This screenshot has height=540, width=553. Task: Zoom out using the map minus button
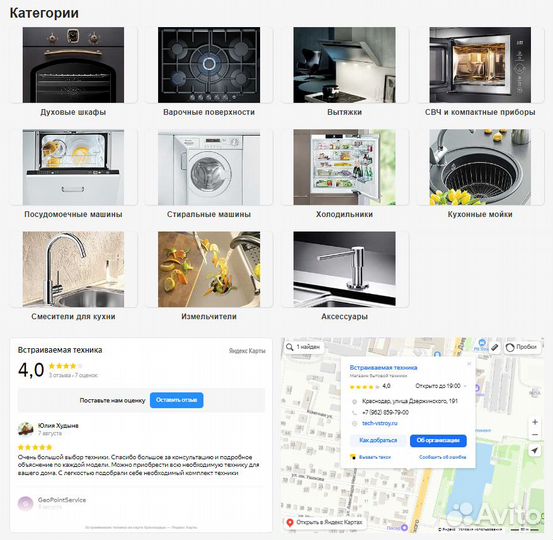(535, 435)
